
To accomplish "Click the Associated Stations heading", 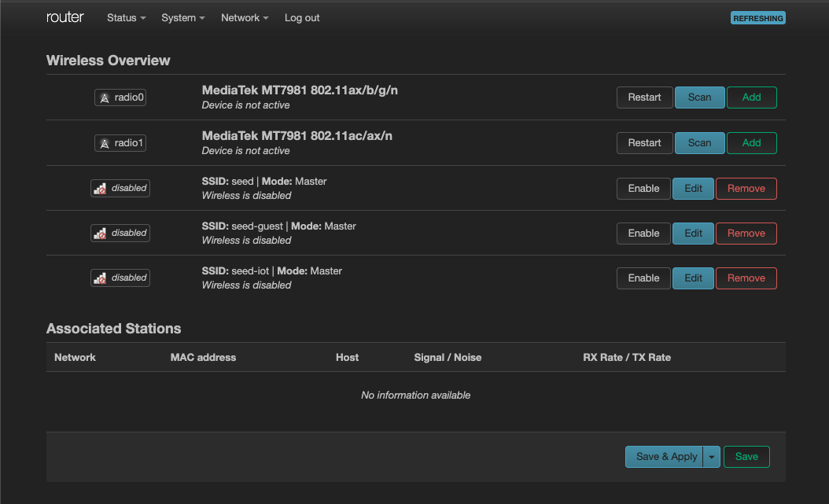I will click(114, 329).
